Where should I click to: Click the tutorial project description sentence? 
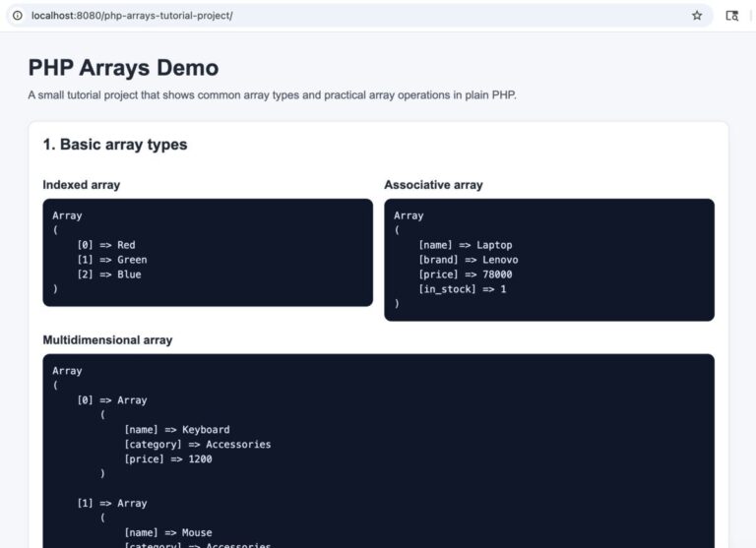pos(272,95)
